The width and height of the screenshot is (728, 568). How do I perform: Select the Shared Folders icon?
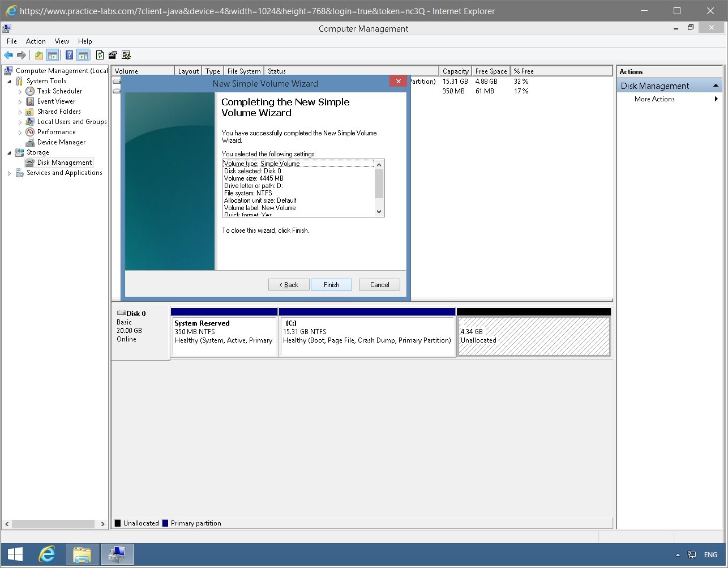coord(29,112)
